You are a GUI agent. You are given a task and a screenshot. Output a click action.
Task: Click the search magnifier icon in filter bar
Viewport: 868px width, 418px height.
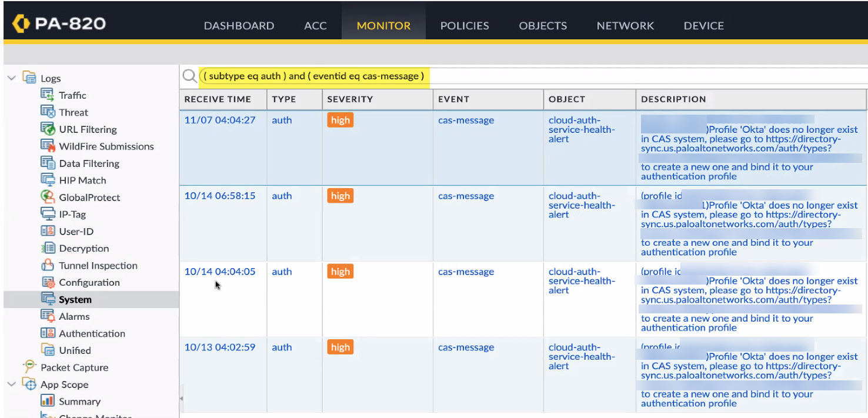[189, 76]
